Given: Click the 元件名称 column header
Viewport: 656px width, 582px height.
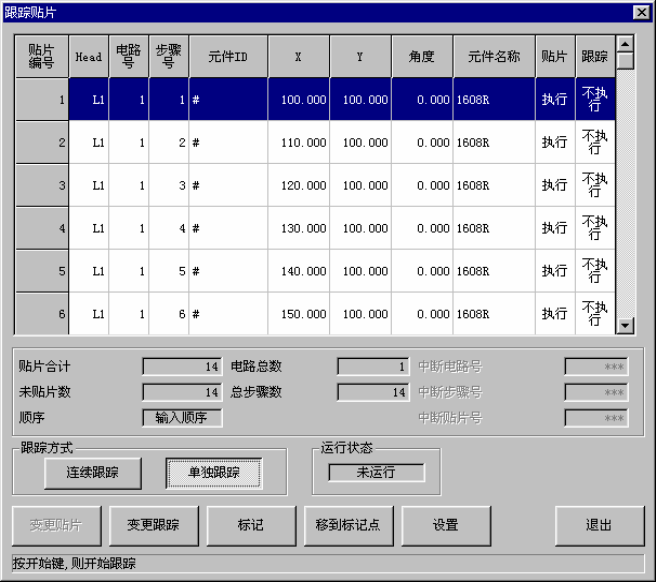Looking at the screenshot, I should [x=494, y=56].
